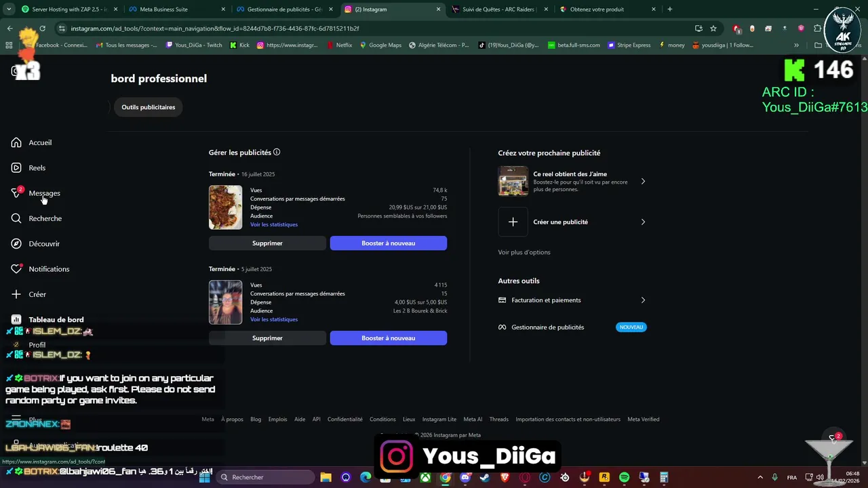Open tab search dropdown in browser
Viewport: 868px width, 488px height.
click(x=9, y=9)
